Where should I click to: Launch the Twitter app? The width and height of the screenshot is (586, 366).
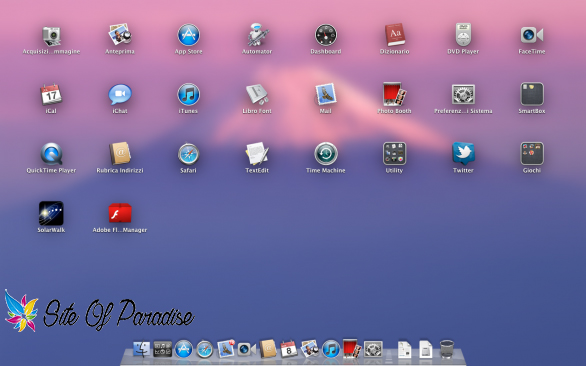click(x=463, y=153)
